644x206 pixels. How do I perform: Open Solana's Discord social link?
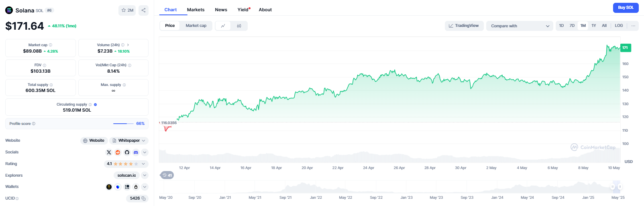tap(136, 153)
